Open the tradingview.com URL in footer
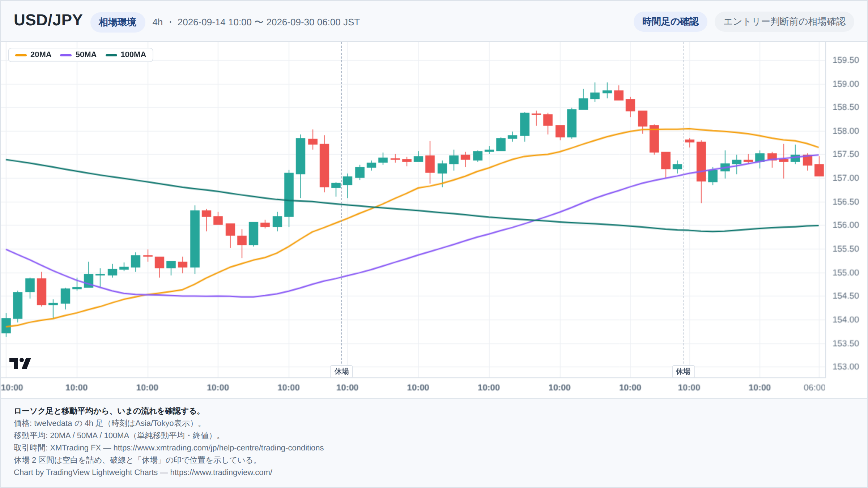This screenshot has width=868, height=488. (x=221, y=472)
